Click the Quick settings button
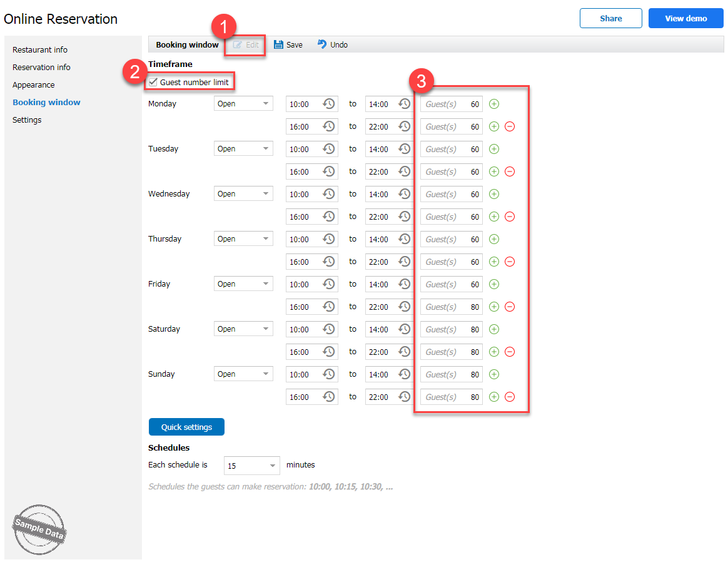The width and height of the screenshot is (728, 562). 186,427
